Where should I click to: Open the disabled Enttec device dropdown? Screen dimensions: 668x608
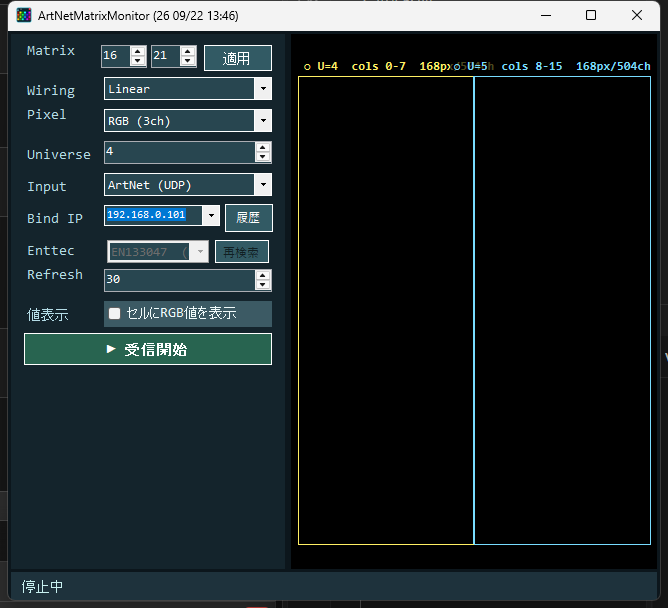coord(158,251)
